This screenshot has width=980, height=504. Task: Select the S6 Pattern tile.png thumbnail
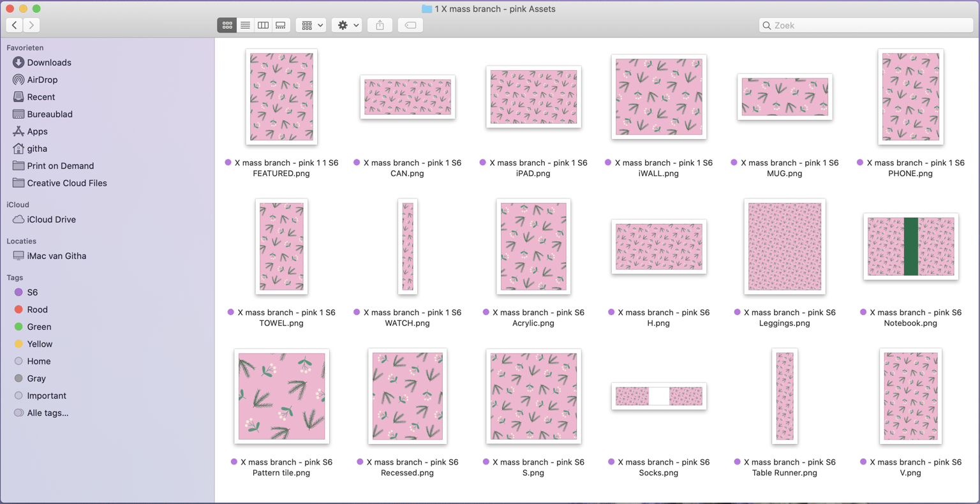click(281, 396)
